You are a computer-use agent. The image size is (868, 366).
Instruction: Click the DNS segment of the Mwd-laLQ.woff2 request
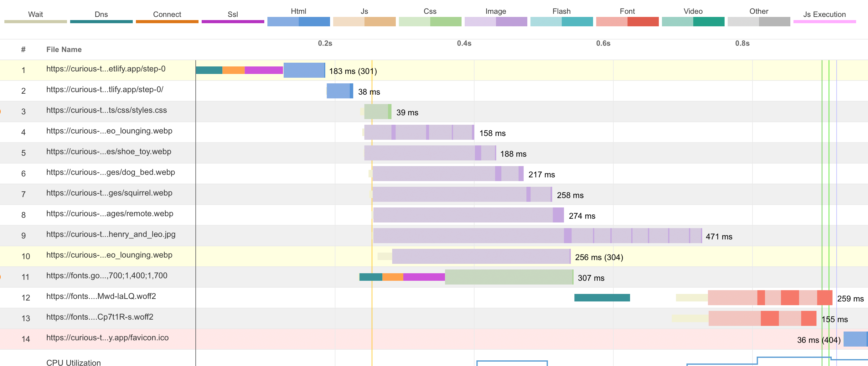point(602,297)
